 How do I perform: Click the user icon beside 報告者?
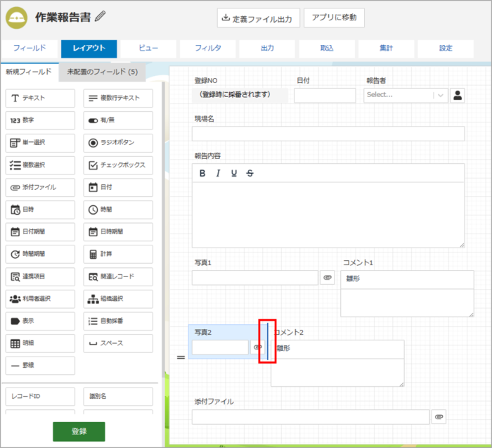click(x=458, y=96)
